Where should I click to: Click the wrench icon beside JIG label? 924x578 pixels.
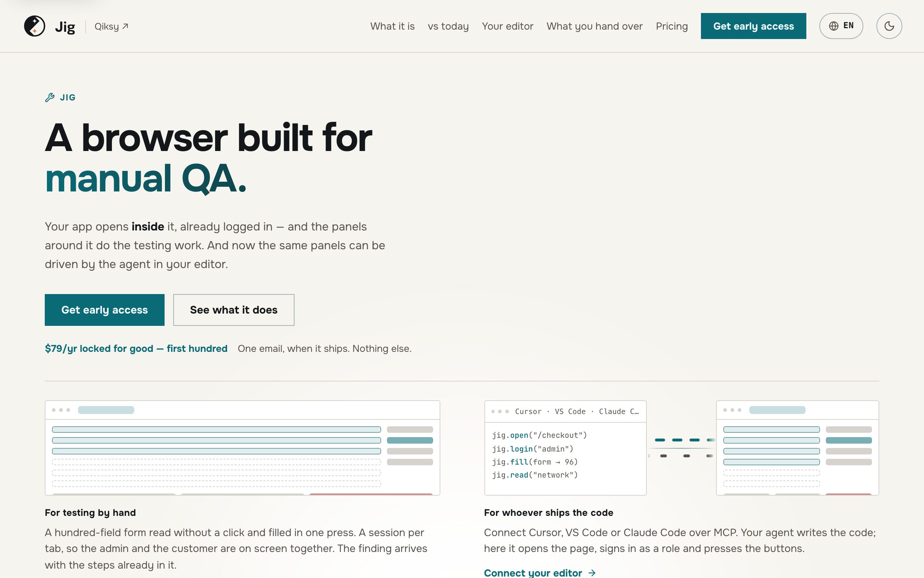point(50,98)
